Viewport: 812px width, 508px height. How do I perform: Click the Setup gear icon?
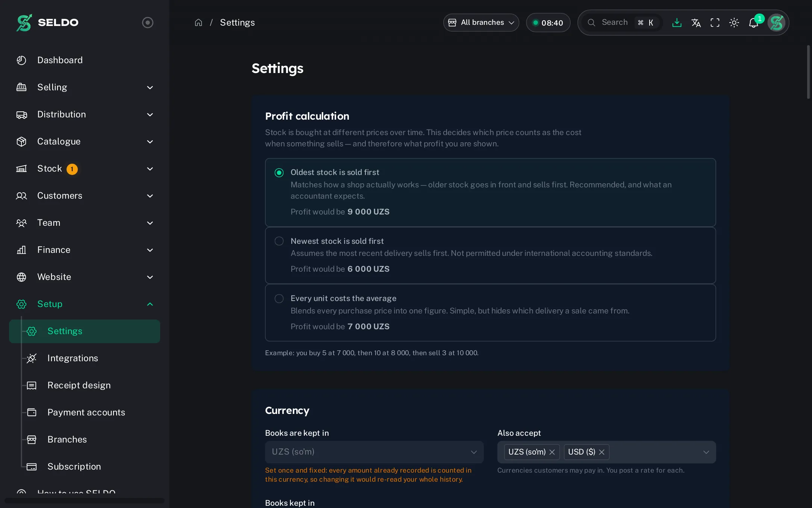(x=21, y=304)
